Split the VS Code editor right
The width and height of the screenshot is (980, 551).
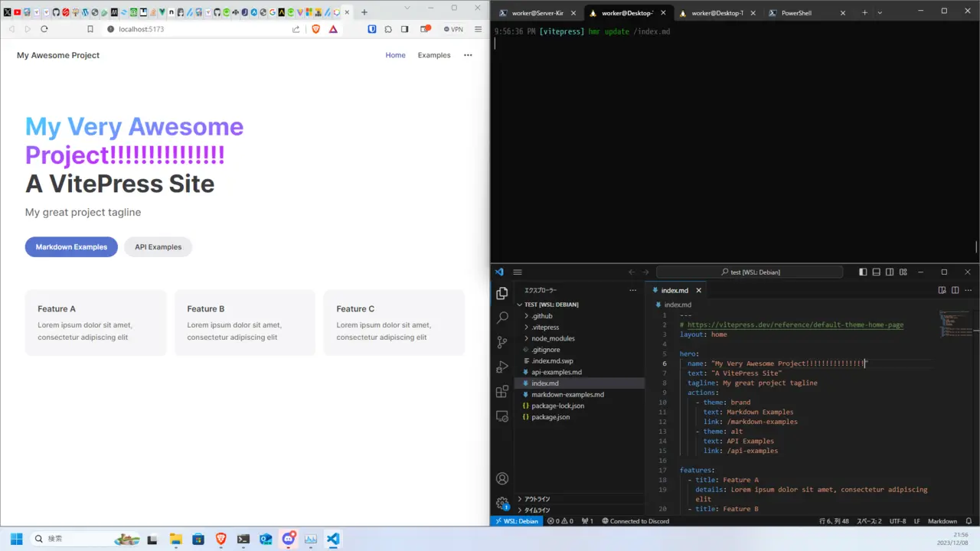tap(955, 290)
